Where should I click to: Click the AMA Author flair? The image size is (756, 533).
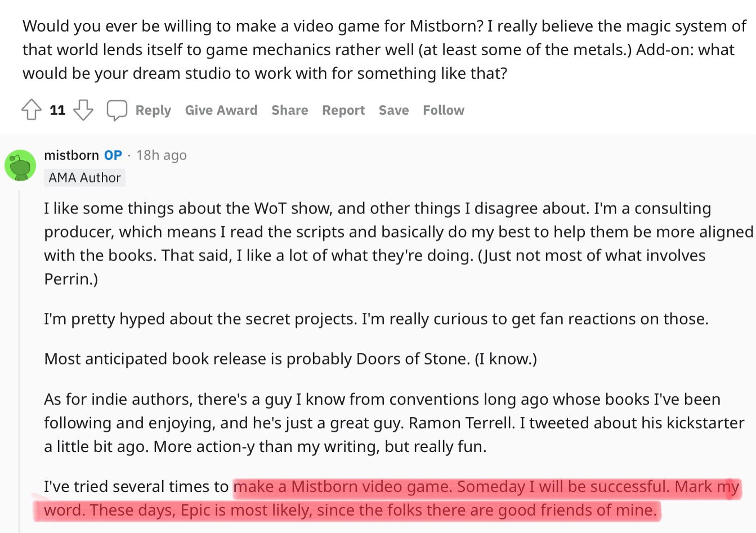coord(84,178)
